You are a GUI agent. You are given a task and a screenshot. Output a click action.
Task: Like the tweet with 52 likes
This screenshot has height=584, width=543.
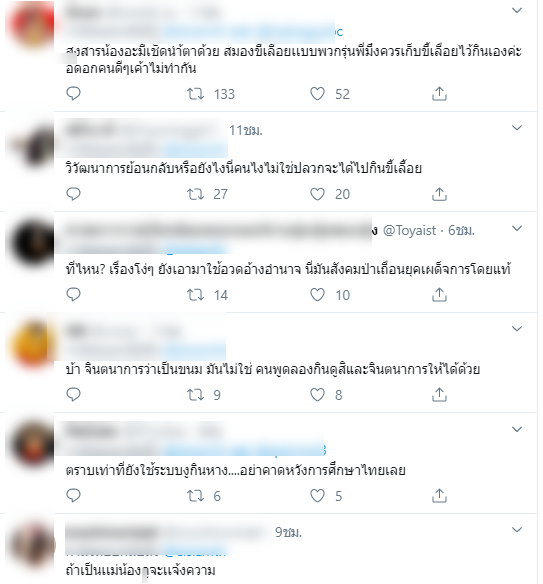[317, 94]
